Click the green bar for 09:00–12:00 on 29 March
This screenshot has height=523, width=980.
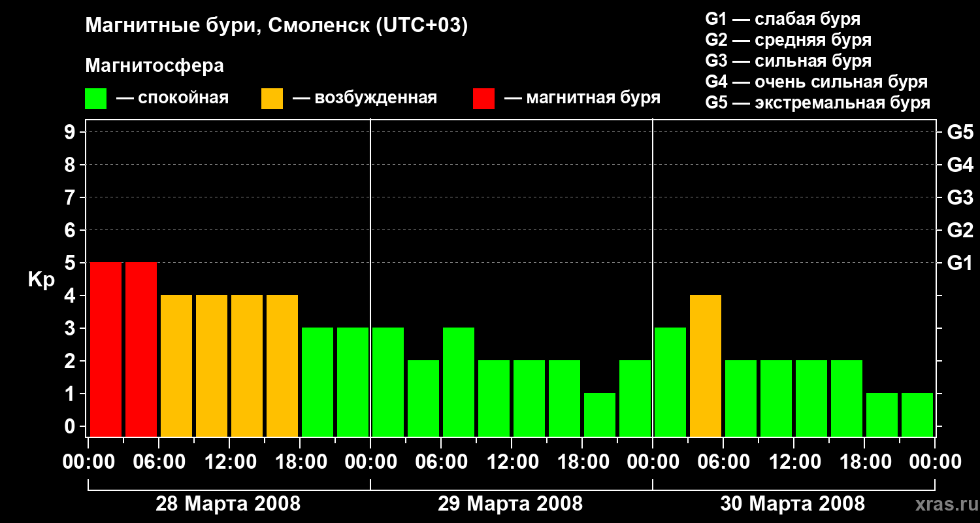(x=494, y=398)
